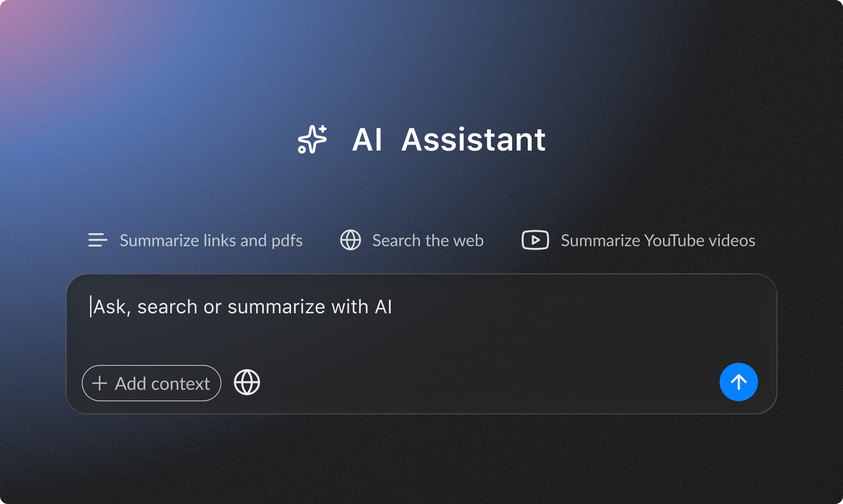Click the "AI Assistant" heading text

point(448,140)
